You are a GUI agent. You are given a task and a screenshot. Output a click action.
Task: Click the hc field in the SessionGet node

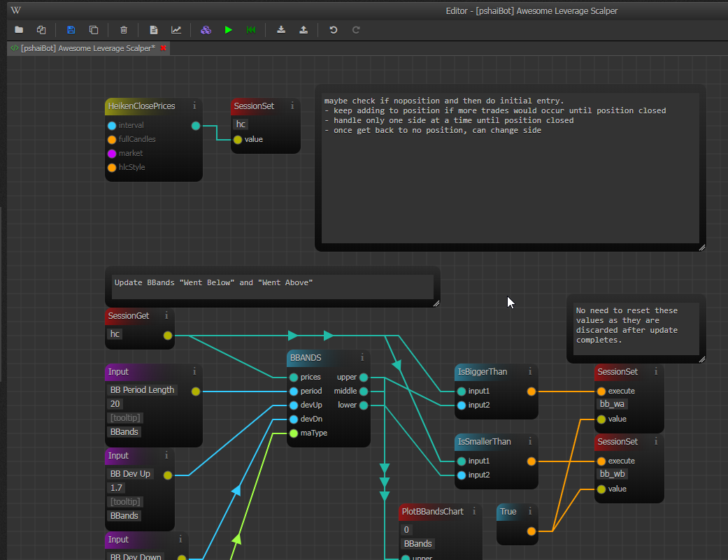(x=115, y=334)
